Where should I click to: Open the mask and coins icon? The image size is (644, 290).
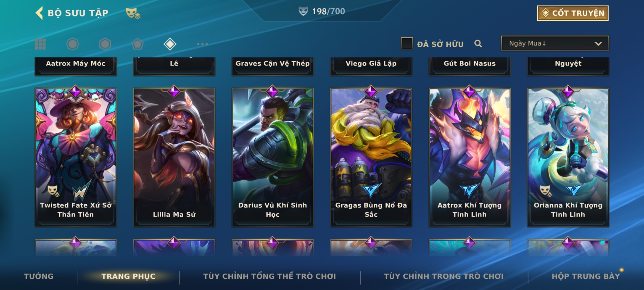pyautogui.click(x=133, y=13)
